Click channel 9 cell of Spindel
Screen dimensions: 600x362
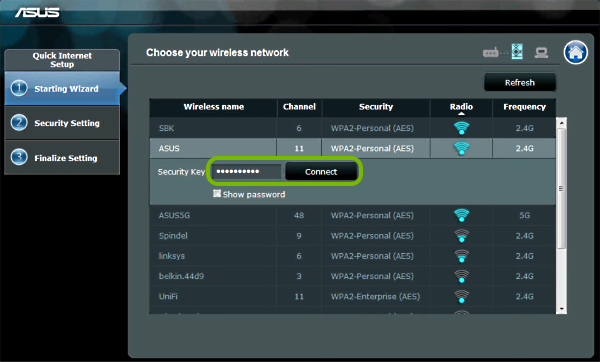click(299, 235)
